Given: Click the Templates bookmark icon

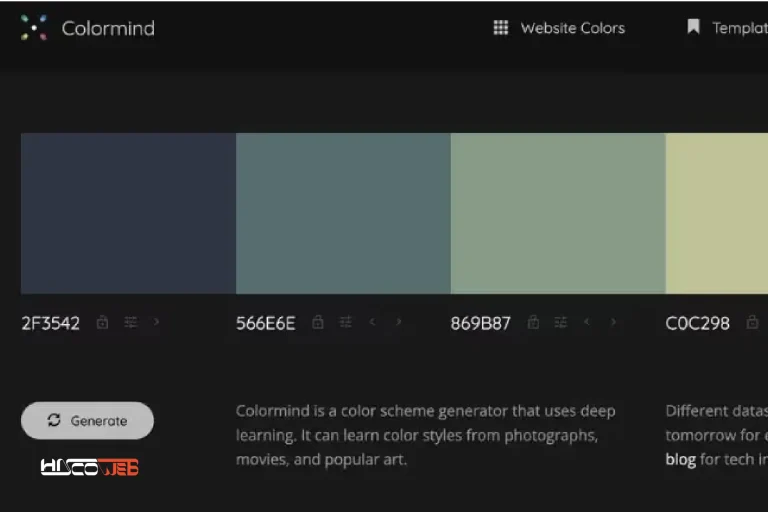Looking at the screenshot, I should tap(693, 26).
